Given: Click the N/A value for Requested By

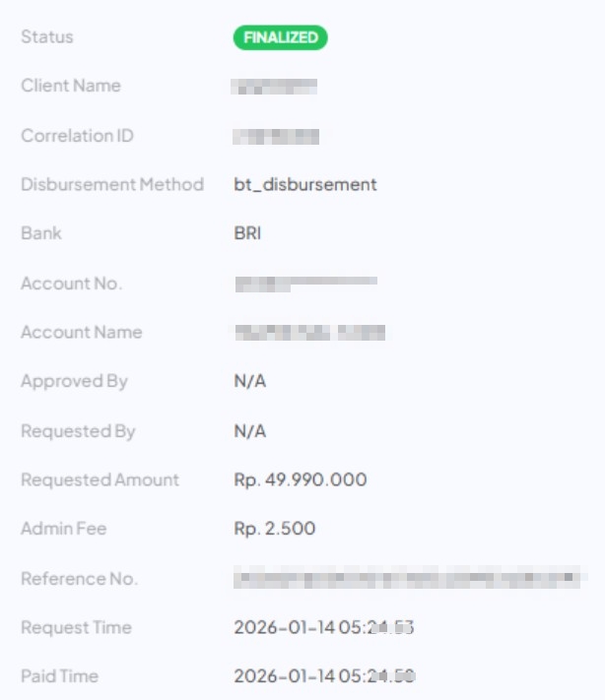Looking at the screenshot, I should (x=250, y=431).
